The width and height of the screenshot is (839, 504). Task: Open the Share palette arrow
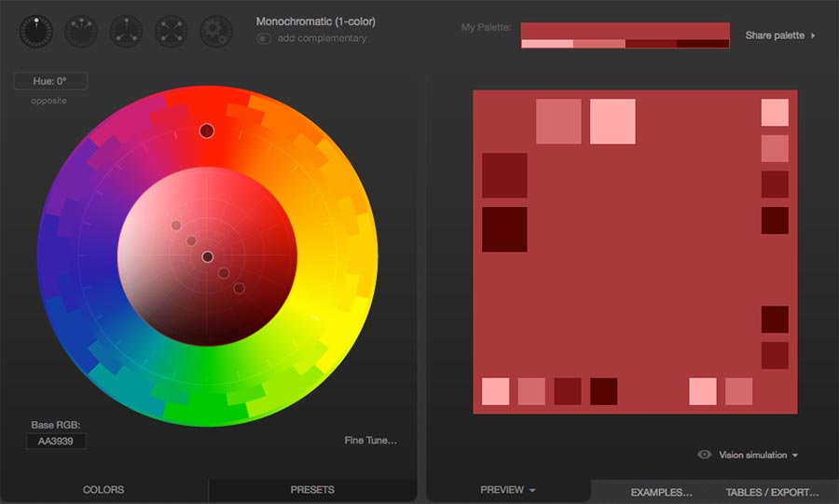813,35
